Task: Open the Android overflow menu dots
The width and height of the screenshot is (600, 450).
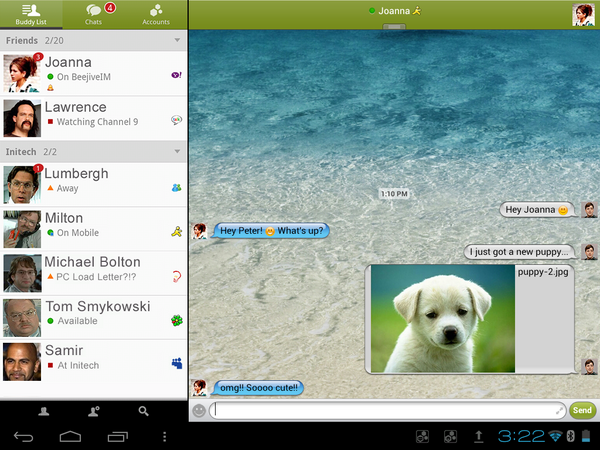Action: coord(165,437)
